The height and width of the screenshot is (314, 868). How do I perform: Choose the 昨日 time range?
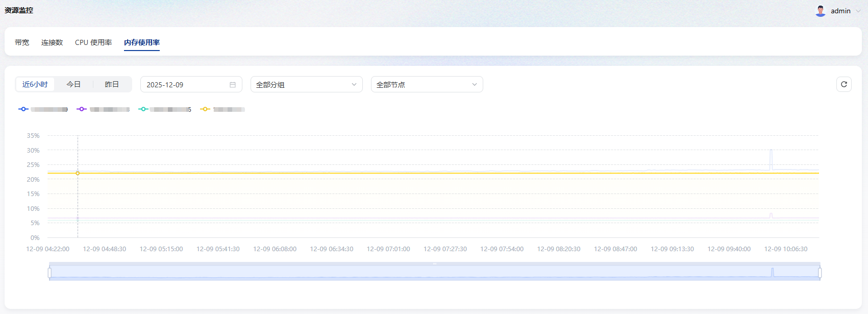coord(112,84)
